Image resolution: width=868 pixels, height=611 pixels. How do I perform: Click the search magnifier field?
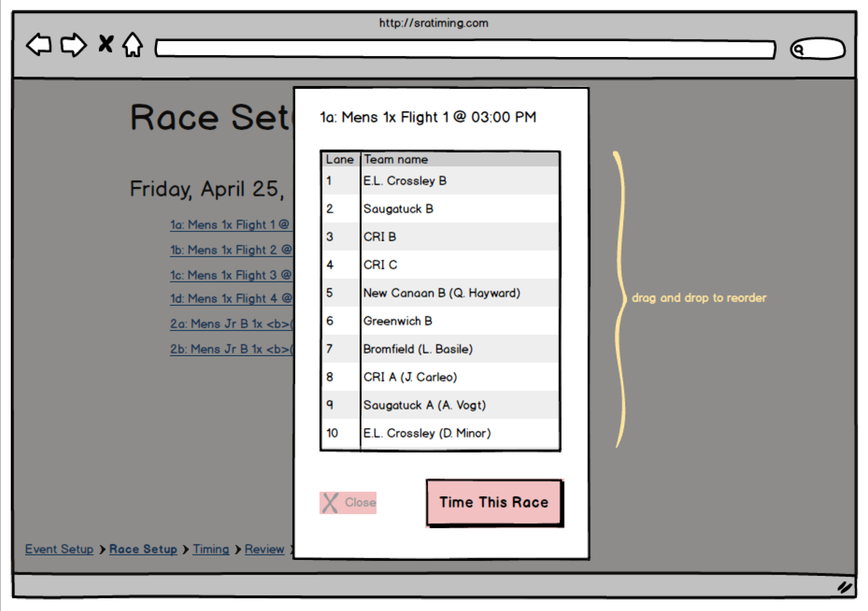pos(817,49)
